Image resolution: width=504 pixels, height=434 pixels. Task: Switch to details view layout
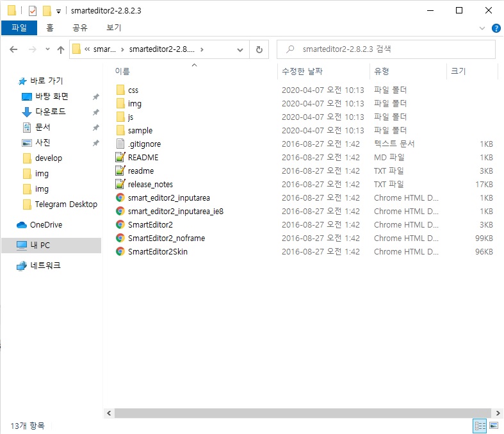click(x=480, y=426)
